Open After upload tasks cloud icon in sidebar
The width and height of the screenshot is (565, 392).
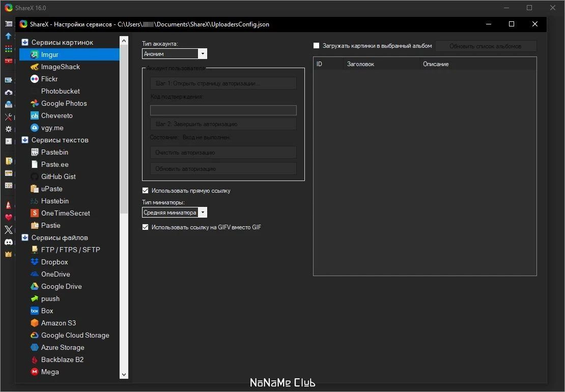pos(8,93)
